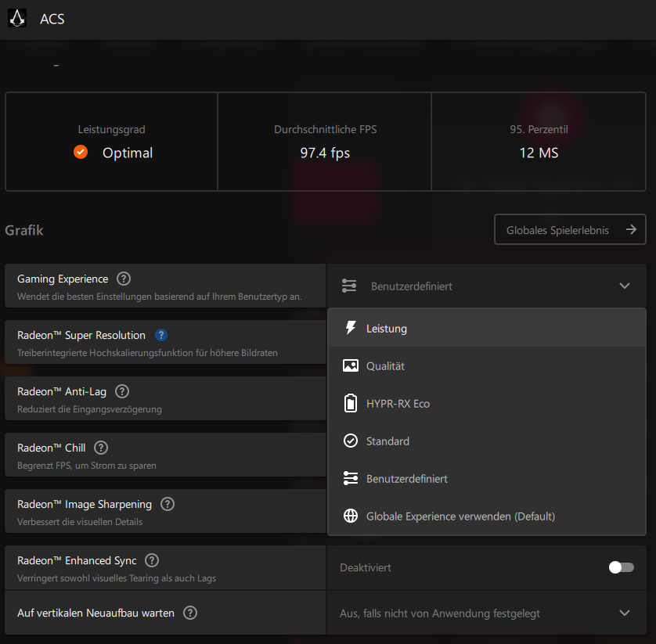This screenshot has width=656, height=644.
Task: Open Radeon Chill help icon
Action: [x=101, y=448]
